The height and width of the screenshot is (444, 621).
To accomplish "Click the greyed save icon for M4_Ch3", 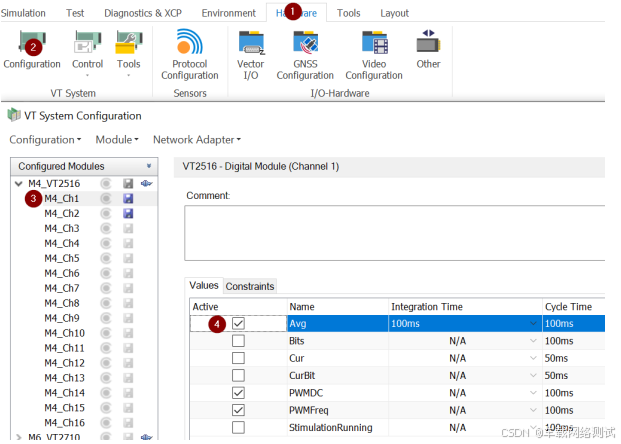I will click(x=128, y=229).
